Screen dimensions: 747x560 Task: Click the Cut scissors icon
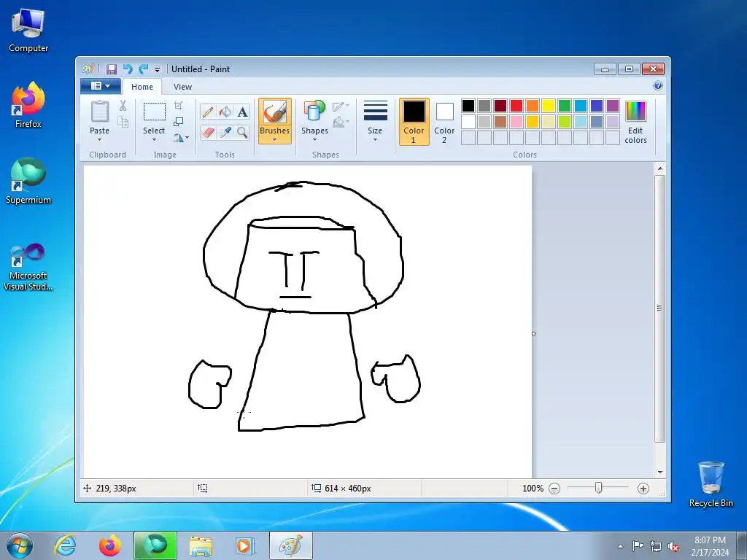tap(123, 106)
